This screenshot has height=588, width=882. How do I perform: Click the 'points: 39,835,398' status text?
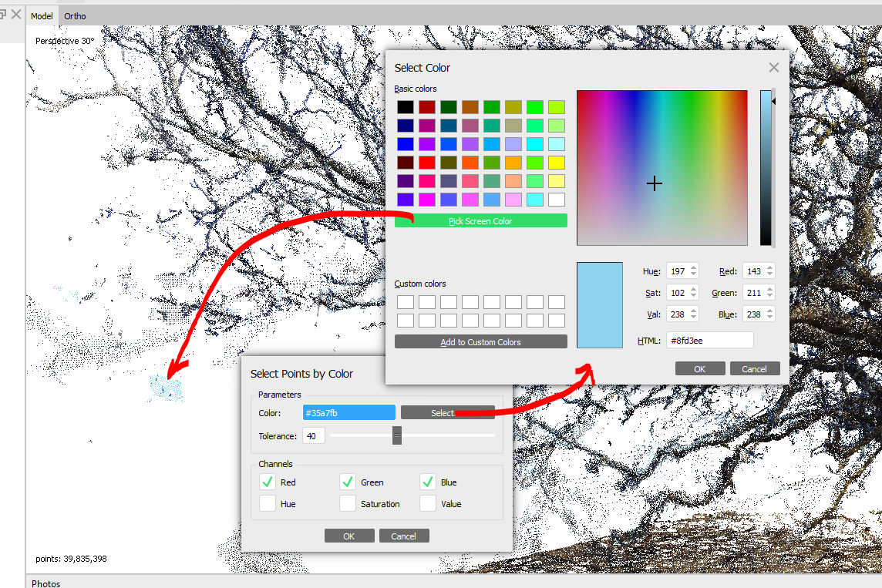71,559
